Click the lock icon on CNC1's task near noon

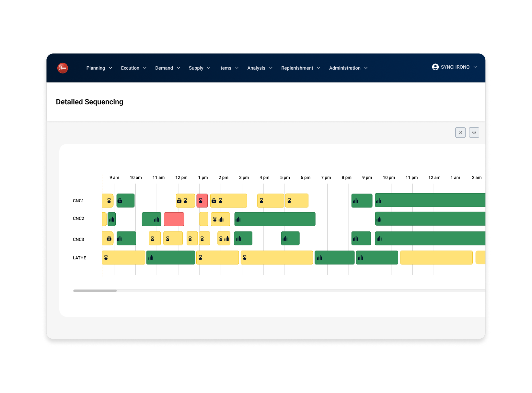[179, 201]
